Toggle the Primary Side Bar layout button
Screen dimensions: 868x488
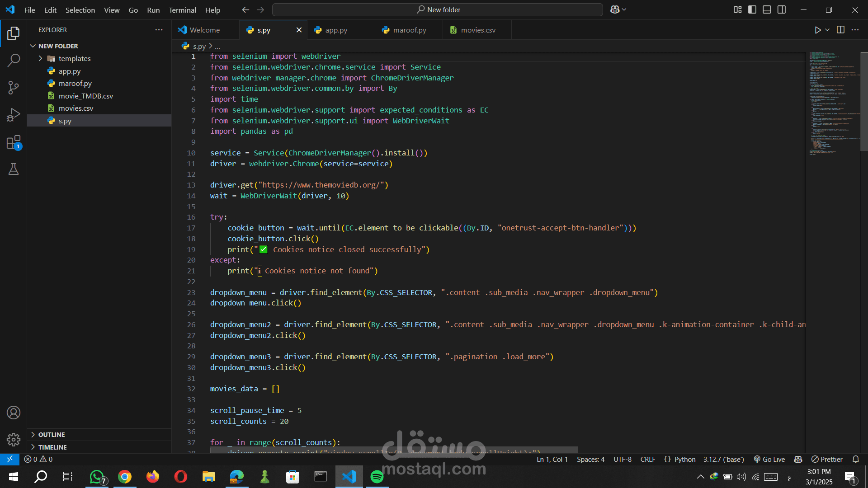[752, 9]
